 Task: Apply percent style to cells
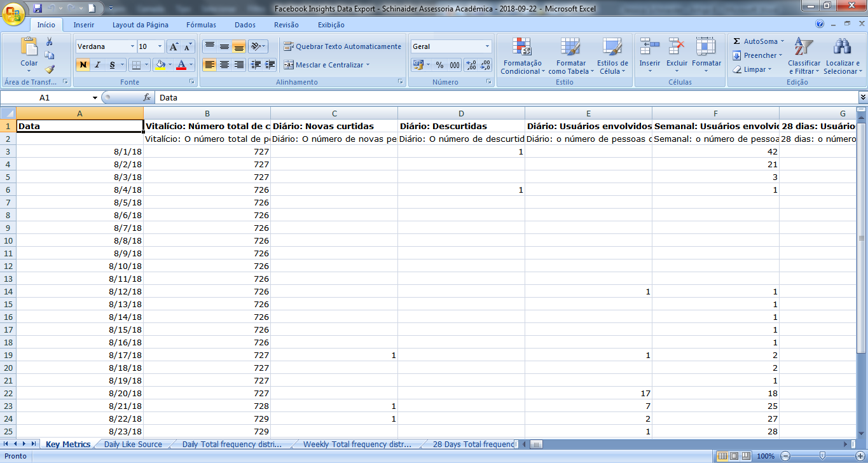pyautogui.click(x=439, y=65)
